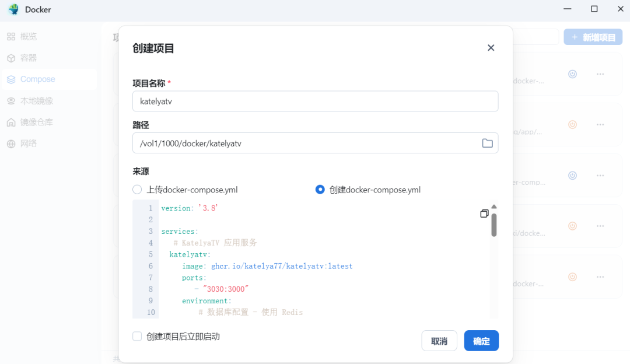630x364 pixels.
Task: Click the 概览 grid icon in sidebar
Action: (x=11, y=37)
